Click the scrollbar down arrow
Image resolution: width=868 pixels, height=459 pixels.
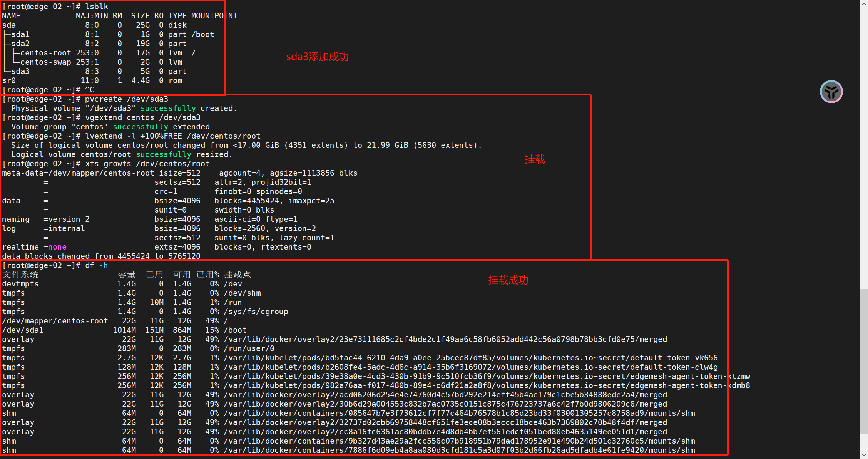pos(864,456)
